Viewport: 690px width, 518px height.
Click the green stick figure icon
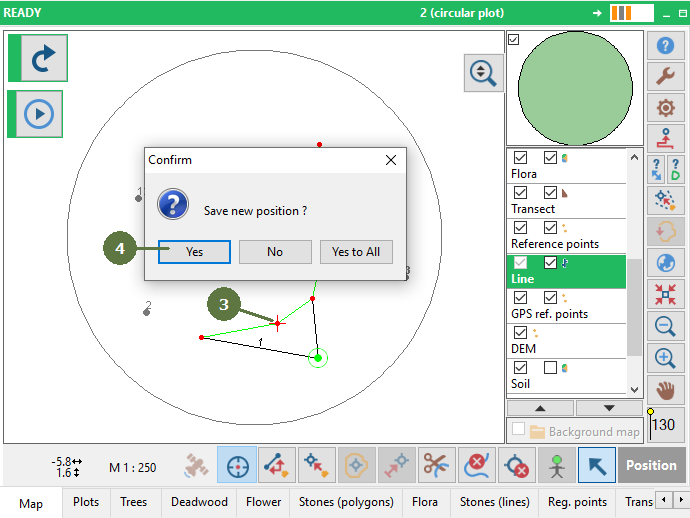(x=557, y=465)
